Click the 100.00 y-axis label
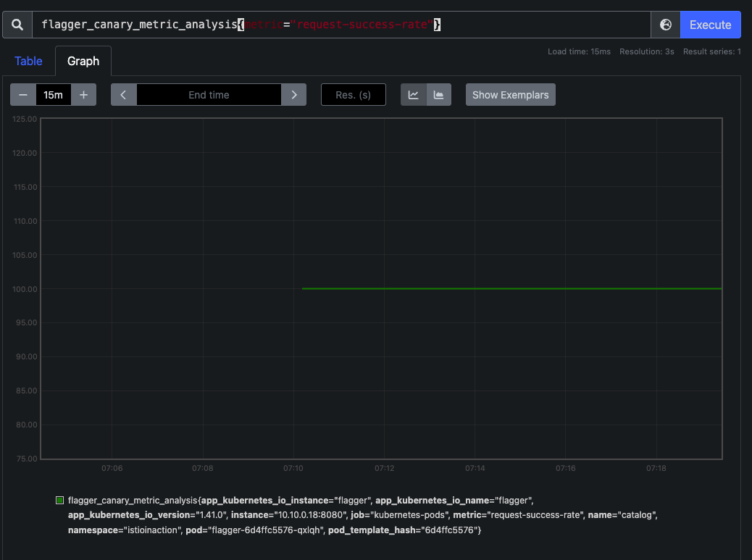Screen dimensions: 752x560 pyautogui.click(x=25, y=289)
